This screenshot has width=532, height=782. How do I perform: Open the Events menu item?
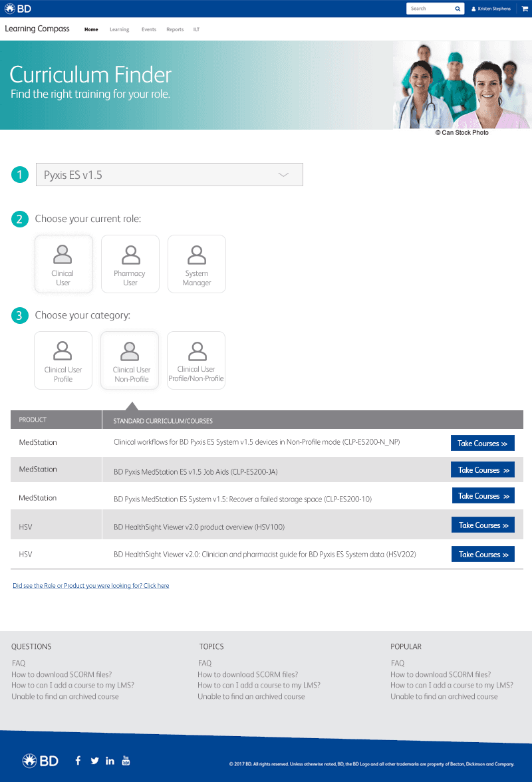pos(148,29)
